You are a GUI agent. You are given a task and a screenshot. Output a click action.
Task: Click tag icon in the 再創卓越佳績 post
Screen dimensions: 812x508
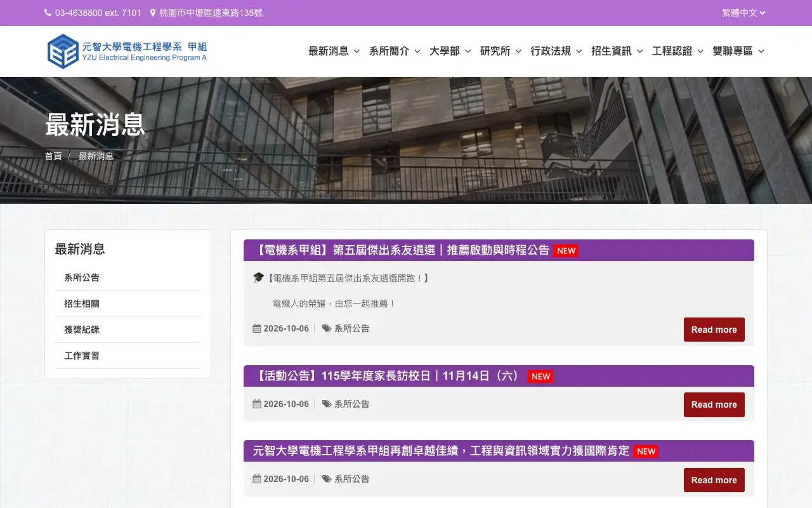(x=327, y=479)
